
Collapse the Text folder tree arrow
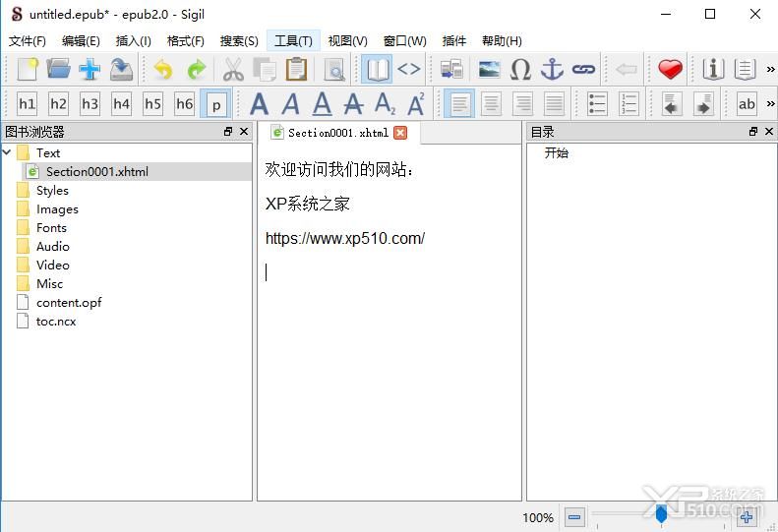[x=7, y=151]
